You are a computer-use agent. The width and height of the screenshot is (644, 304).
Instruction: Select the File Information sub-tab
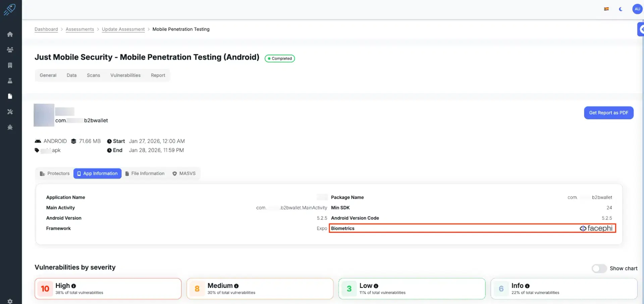click(145, 174)
